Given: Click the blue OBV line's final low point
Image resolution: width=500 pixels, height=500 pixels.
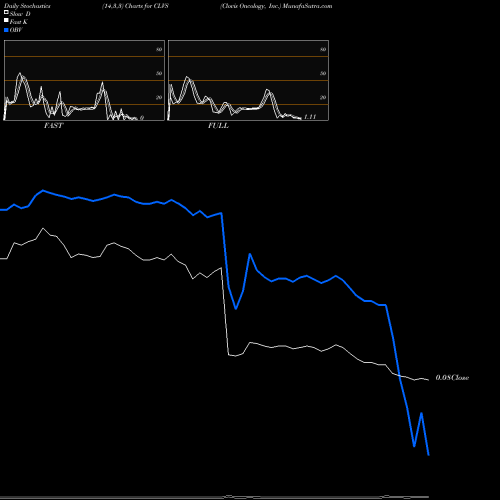Looking at the screenshot, I should (x=428, y=455).
